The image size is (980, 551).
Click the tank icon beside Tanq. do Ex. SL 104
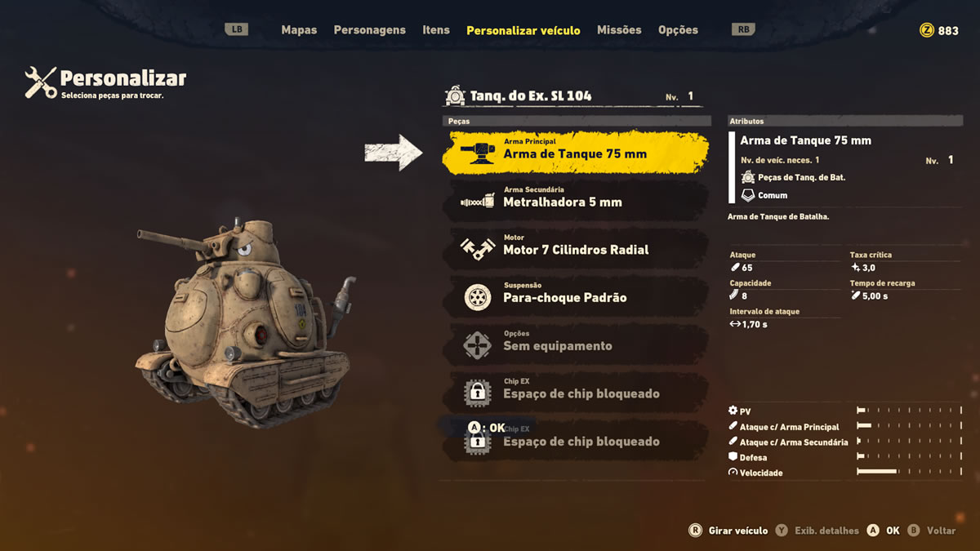point(455,96)
